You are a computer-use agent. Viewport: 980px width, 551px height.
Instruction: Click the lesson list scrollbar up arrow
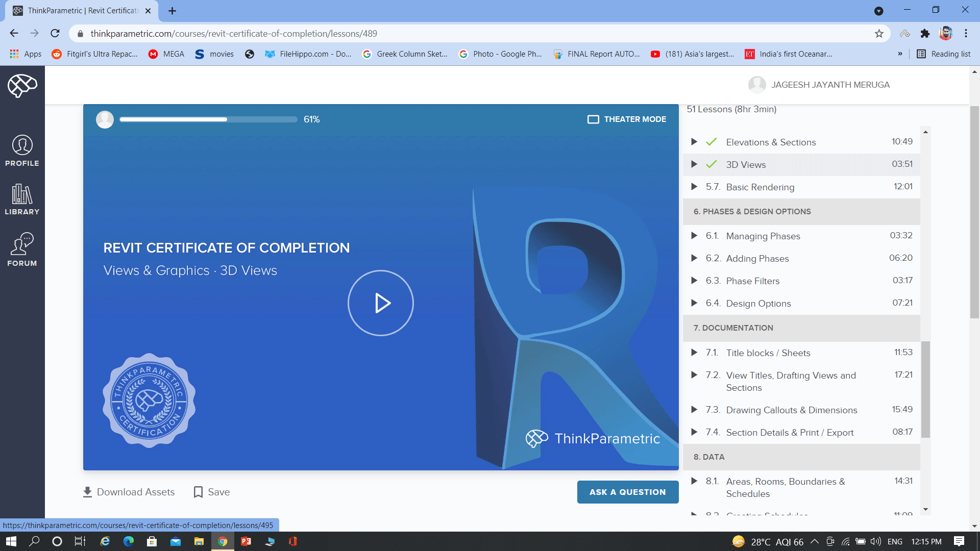925,132
